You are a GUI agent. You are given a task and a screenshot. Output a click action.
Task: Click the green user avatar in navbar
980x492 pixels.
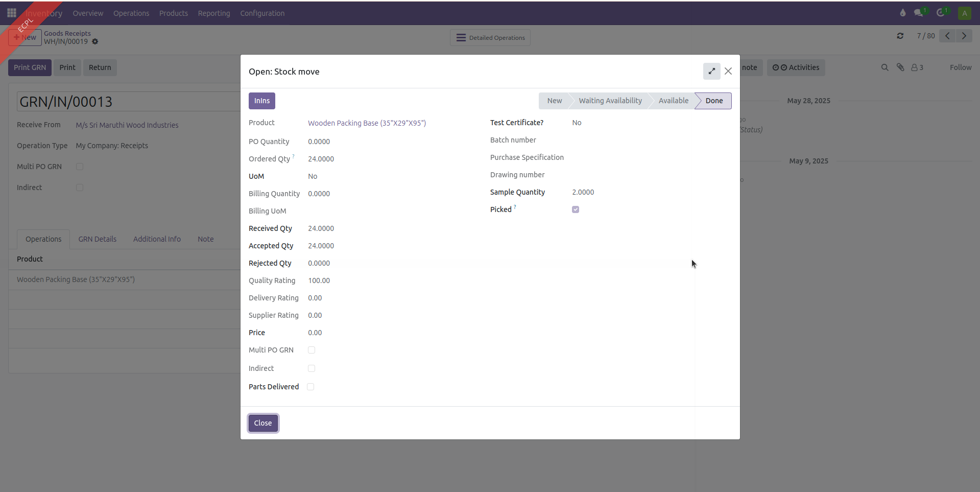click(x=964, y=13)
